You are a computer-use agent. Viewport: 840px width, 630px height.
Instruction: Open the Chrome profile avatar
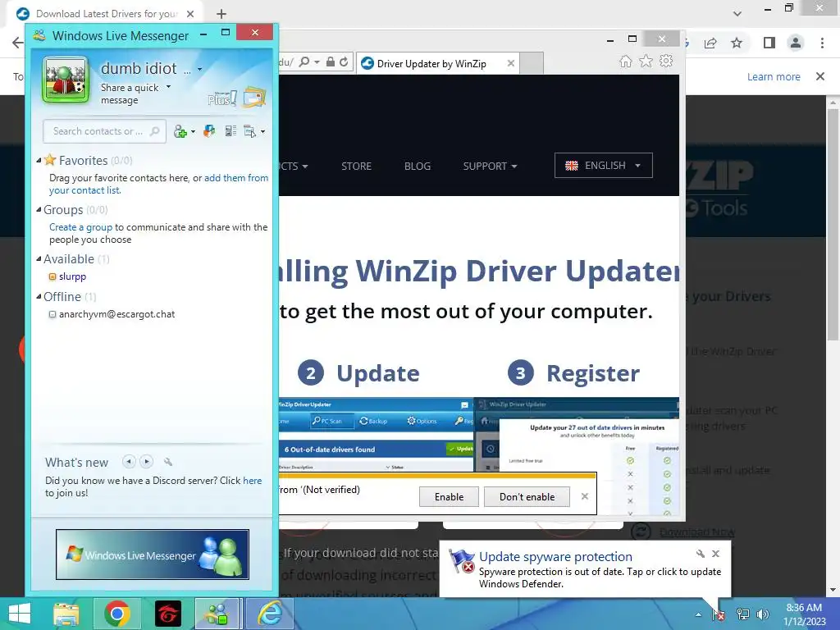point(796,43)
